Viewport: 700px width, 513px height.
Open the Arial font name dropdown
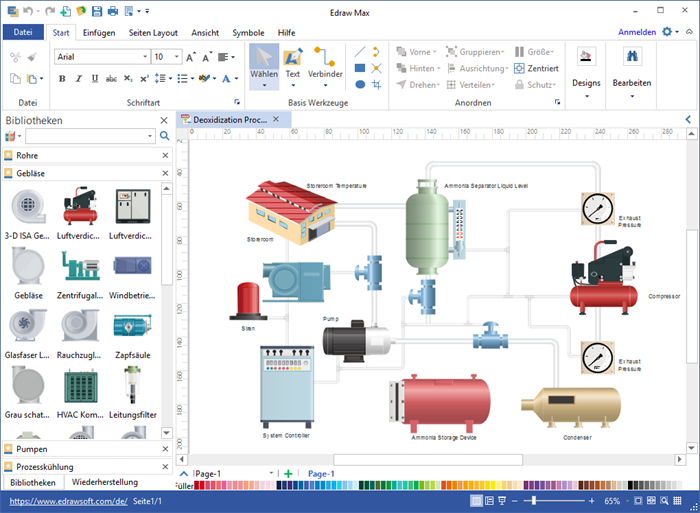click(x=100, y=57)
